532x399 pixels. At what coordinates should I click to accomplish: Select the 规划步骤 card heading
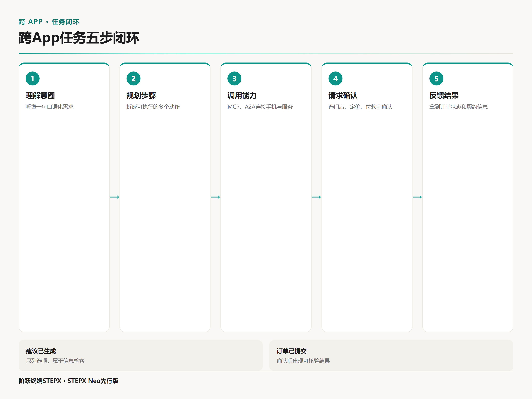(141, 95)
